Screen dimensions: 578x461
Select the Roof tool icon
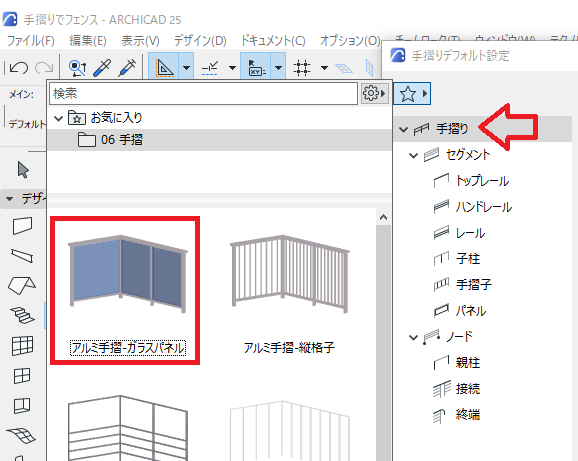[22, 286]
